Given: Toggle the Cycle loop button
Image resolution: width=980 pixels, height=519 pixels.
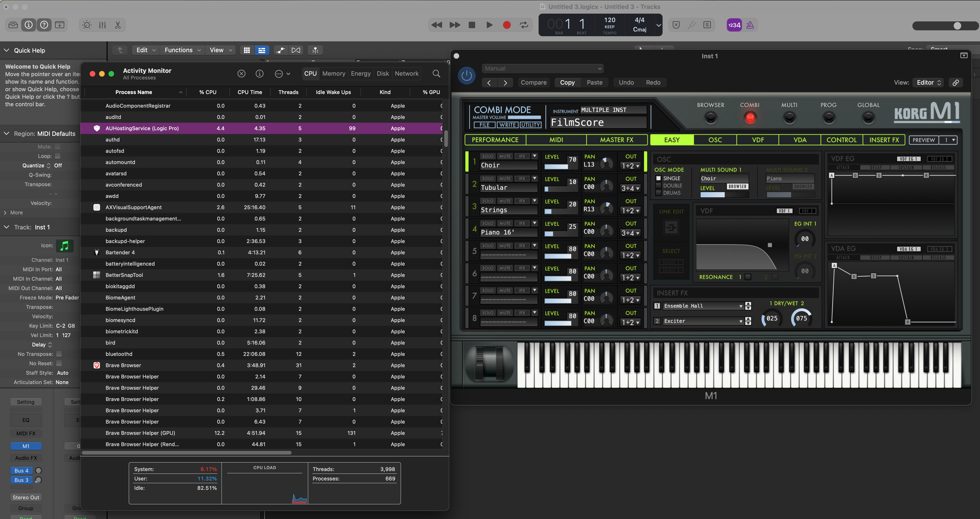Looking at the screenshot, I should tap(524, 25).
